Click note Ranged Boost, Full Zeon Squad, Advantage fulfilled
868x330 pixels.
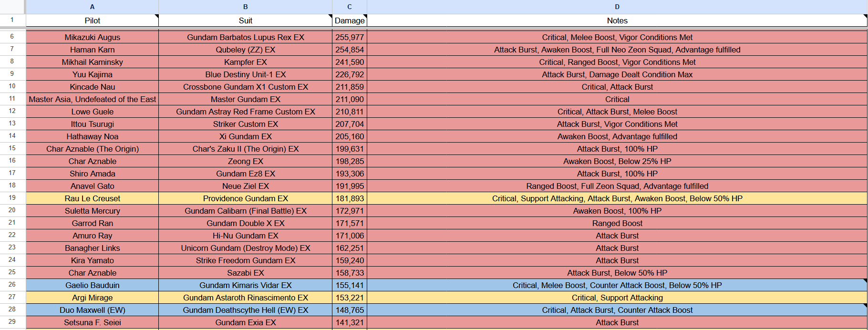click(x=617, y=186)
